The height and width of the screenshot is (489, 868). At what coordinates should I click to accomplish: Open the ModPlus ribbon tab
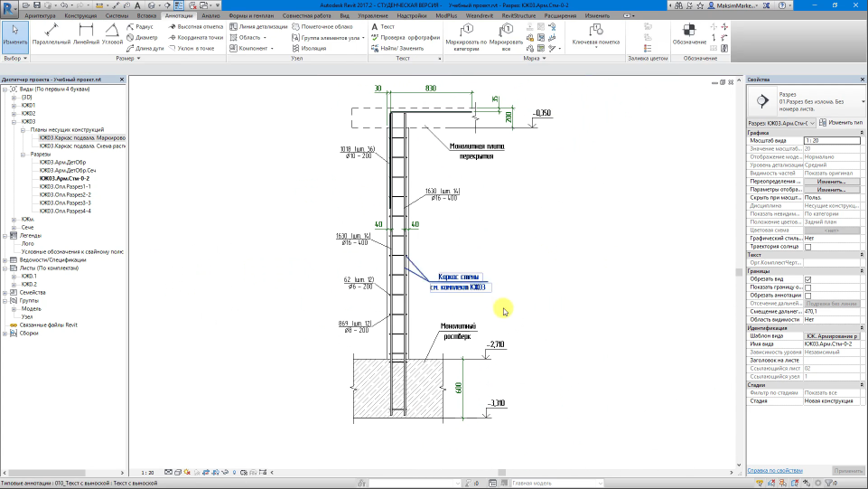pyautogui.click(x=446, y=15)
